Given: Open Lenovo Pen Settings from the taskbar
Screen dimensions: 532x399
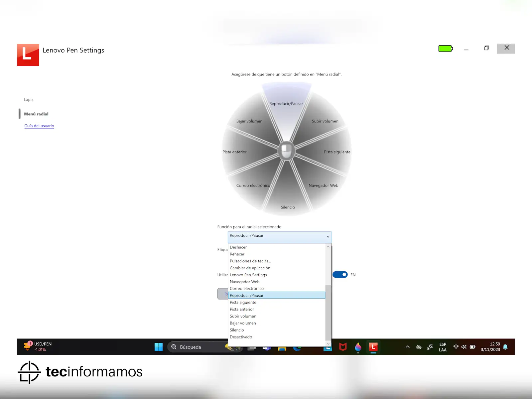Looking at the screenshot, I should pos(373,347).
